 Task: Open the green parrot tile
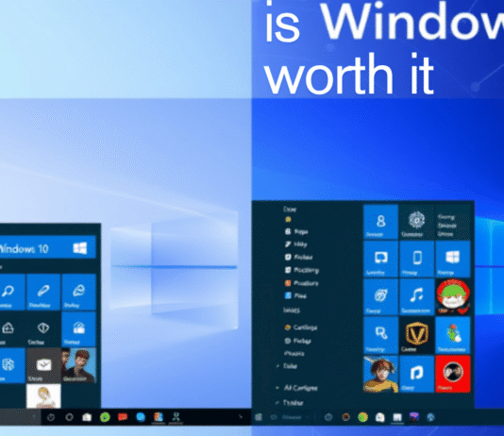pos(453,335)
